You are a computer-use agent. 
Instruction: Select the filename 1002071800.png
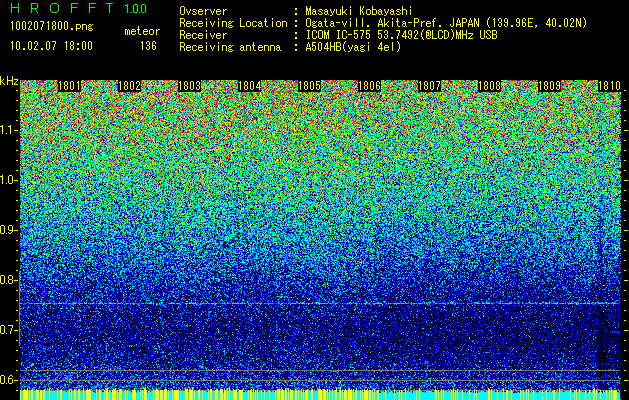point(52,26)
